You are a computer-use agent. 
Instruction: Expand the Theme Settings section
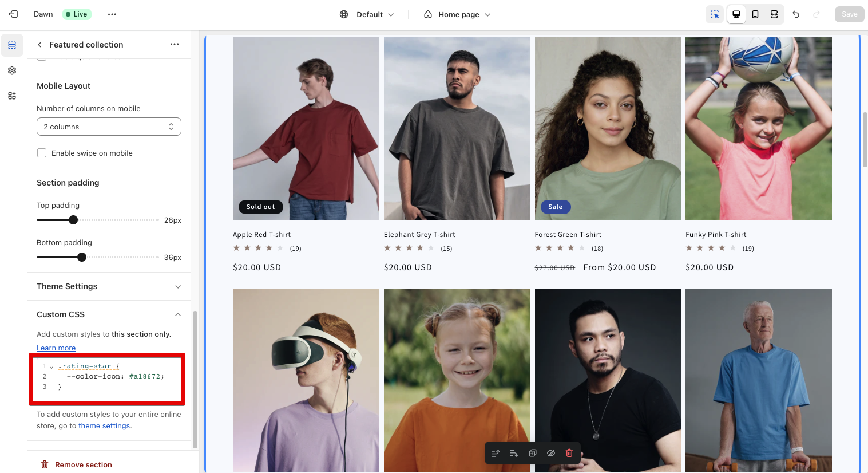(109, 286)
